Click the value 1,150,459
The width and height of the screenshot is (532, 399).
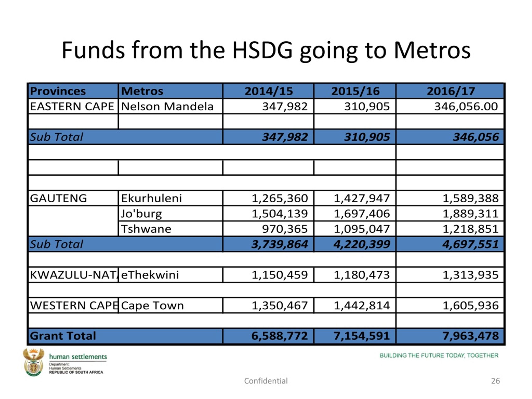(280, 275)
